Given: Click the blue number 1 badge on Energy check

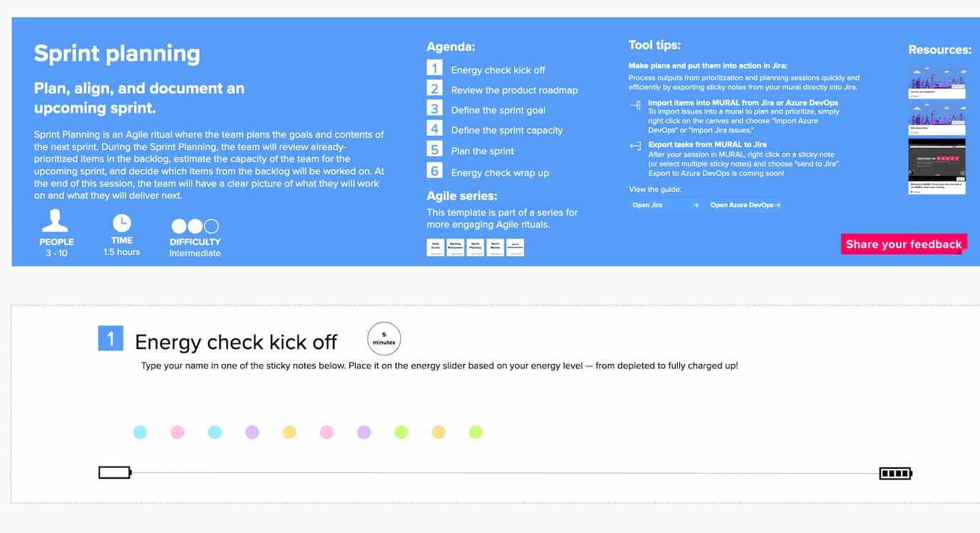Looking at the screenshot, I should pos(110,338).
